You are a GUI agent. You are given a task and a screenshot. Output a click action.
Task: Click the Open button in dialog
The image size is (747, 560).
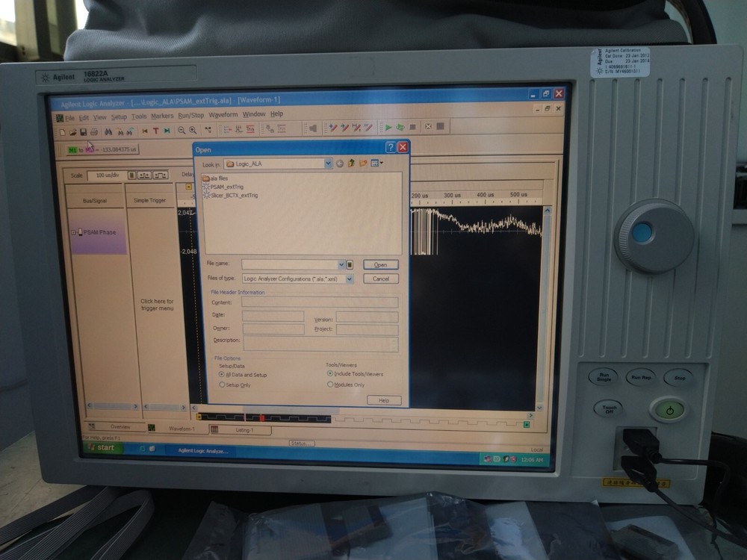click(381, 265)
